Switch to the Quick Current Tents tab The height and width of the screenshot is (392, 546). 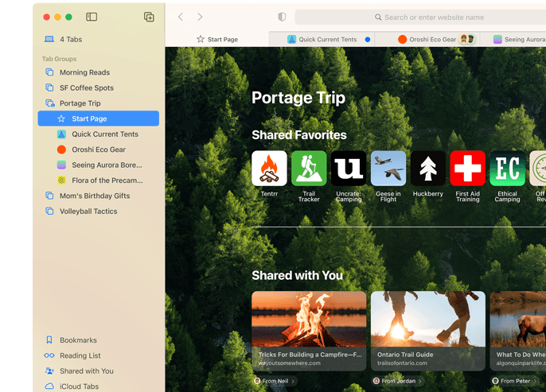327,39
